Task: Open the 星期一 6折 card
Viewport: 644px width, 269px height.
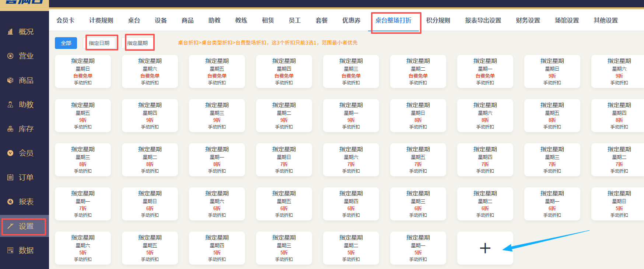Action: pos(552,204)
